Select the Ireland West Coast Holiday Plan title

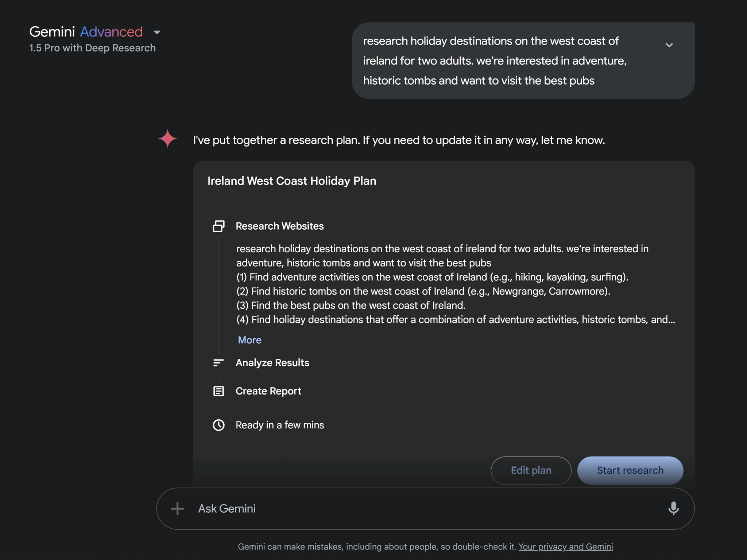(292, 181)
